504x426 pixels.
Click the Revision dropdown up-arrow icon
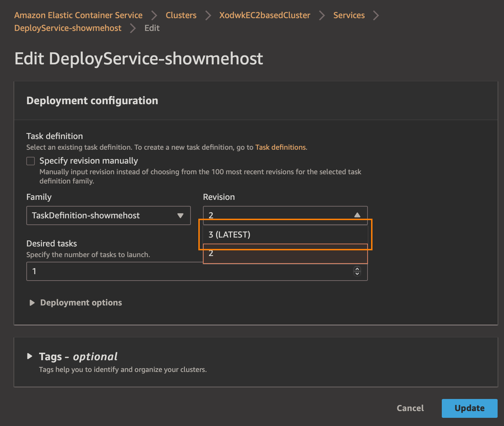(x=357, y=215)
